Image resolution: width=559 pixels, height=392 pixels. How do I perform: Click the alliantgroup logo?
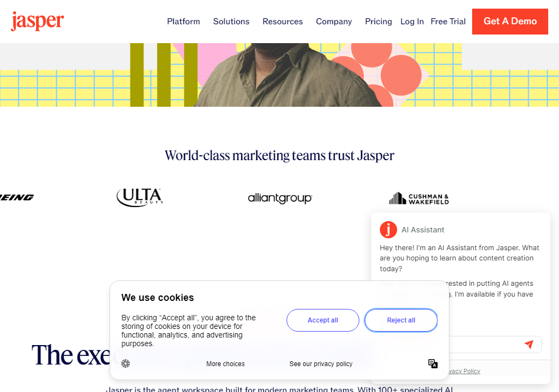click(280, 198)
